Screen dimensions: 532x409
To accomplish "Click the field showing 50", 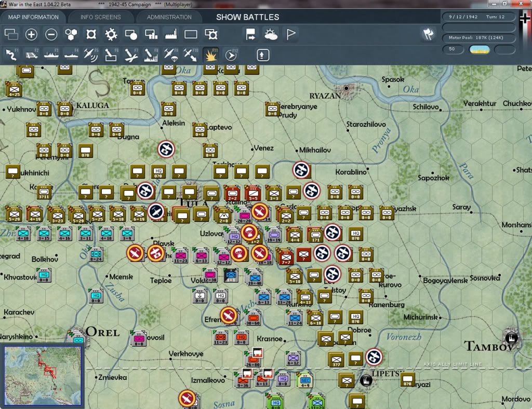I will click(x=453, y=49).
